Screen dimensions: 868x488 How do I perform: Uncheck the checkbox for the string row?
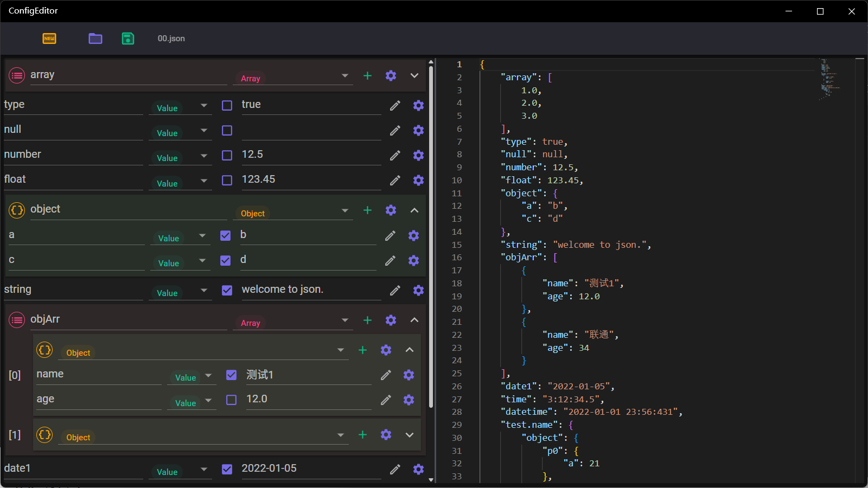[x=227, y=291]
